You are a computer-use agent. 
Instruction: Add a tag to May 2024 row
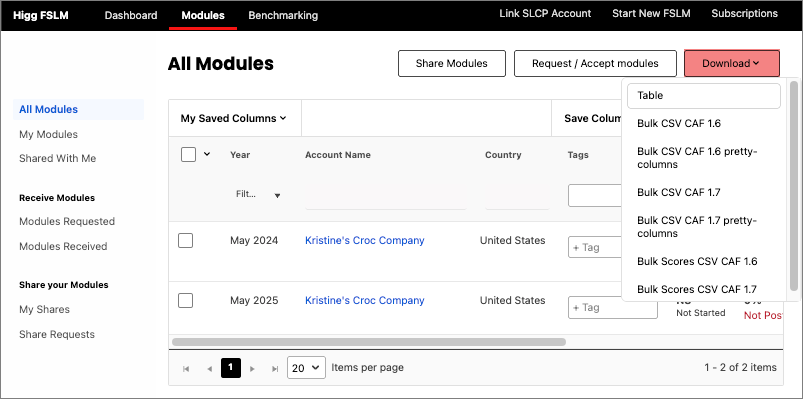(596, 247)
